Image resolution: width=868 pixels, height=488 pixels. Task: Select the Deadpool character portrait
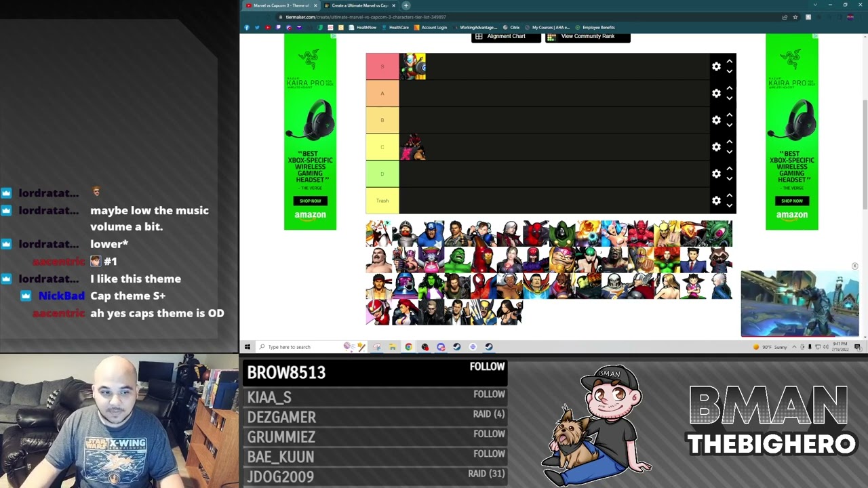(536, 233)
